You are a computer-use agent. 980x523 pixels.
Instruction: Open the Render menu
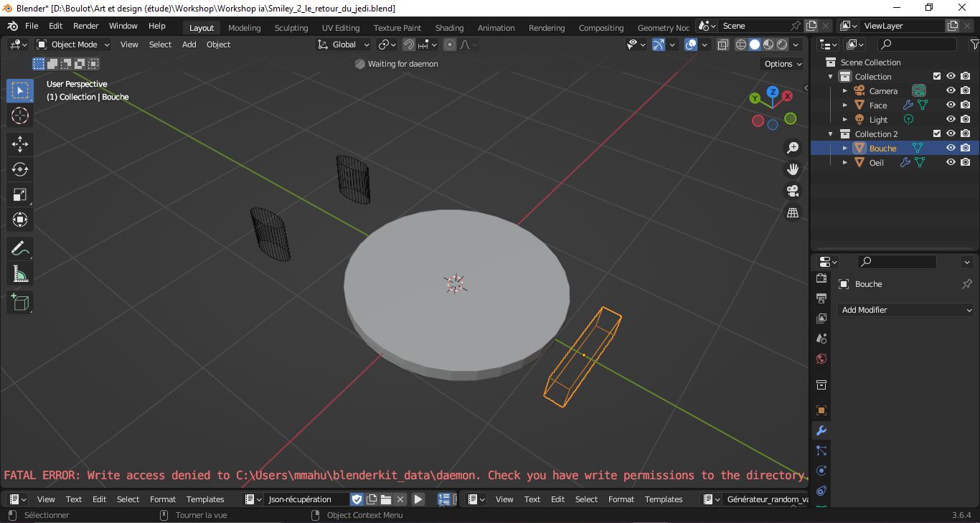(x=85, y=26)
